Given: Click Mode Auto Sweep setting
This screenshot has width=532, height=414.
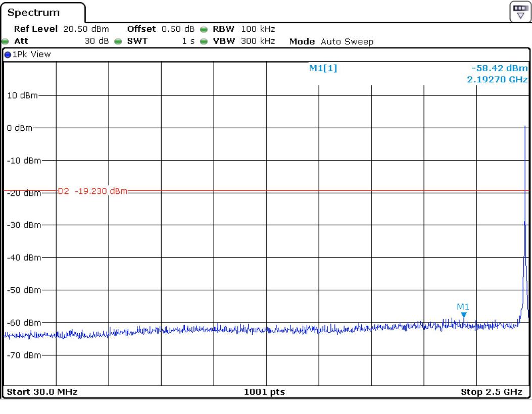Looking at the screenshot, I should click(x=331, y=41).
